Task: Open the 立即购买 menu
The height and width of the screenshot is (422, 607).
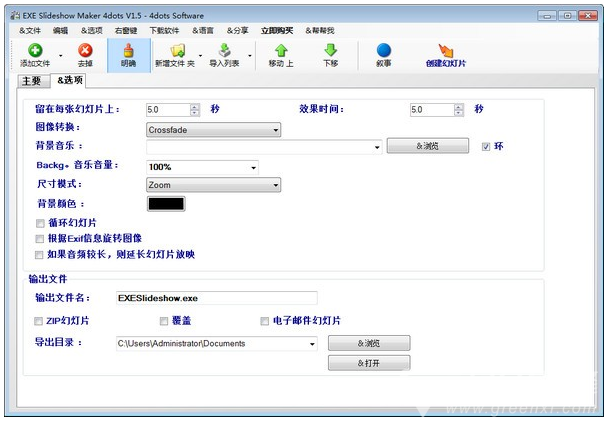Action: pos(277,31)
